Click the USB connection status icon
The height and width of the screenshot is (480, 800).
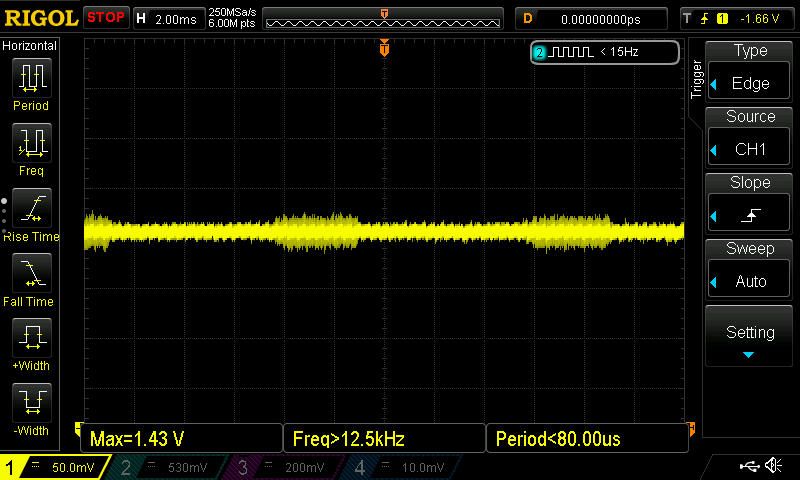[750, 466]
